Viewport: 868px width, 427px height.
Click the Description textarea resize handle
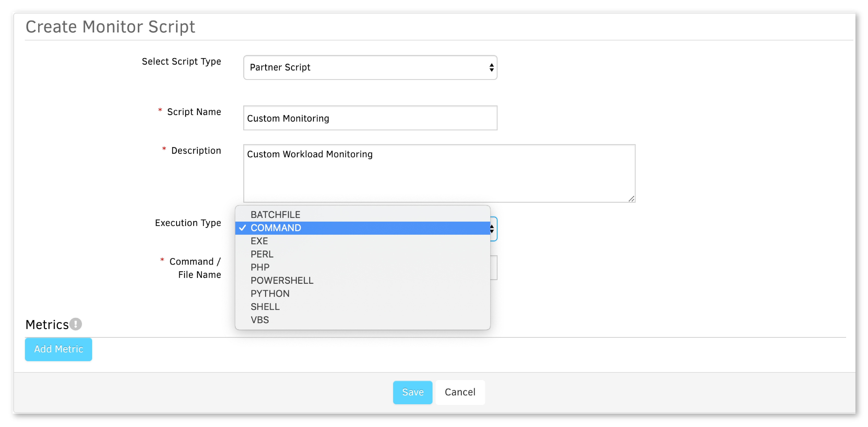point(631,199)
